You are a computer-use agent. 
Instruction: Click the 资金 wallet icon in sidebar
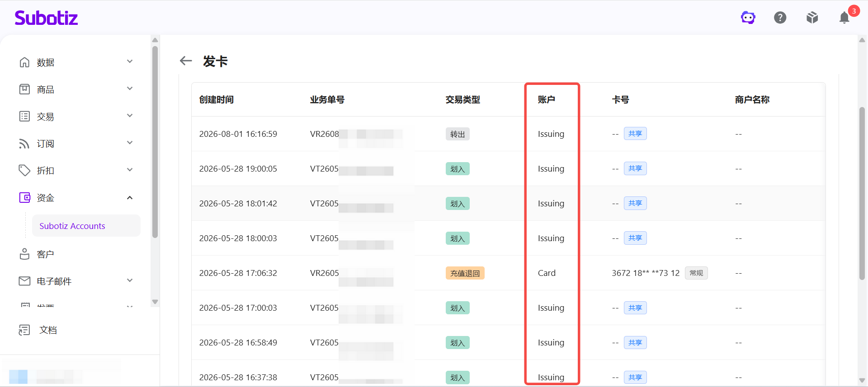(x=24, y=197)
